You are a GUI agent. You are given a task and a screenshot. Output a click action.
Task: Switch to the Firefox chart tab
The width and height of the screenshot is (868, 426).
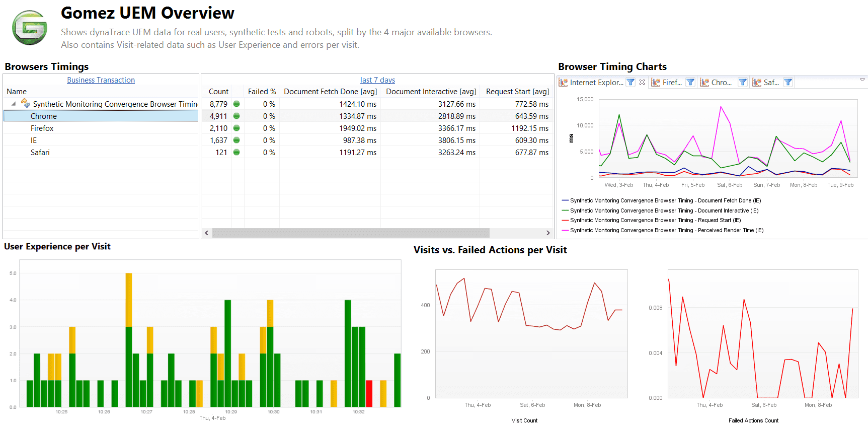pyautogui.click(x=667, y=83)
